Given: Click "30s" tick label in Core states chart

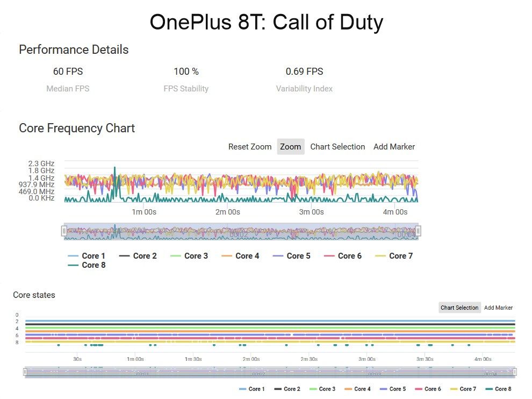Looking at the screenshot, I should (x=77, y=359).
